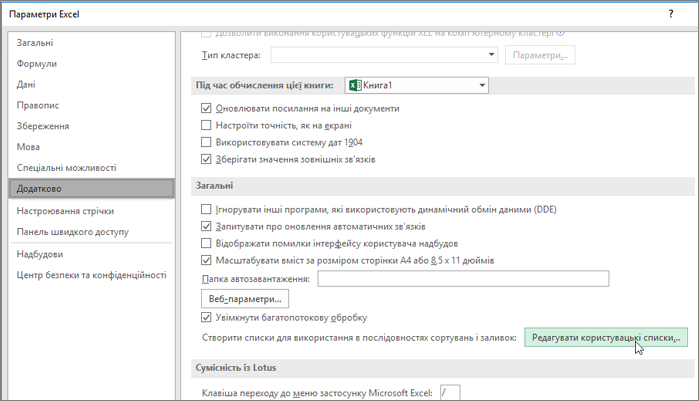Enable Настроїти точність, як на екрані
Screen dimensions: 699x401
coord(206,125)
